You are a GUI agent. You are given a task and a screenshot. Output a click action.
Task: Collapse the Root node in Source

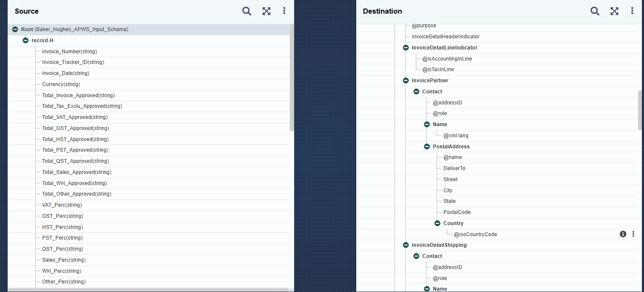point(15,29)
